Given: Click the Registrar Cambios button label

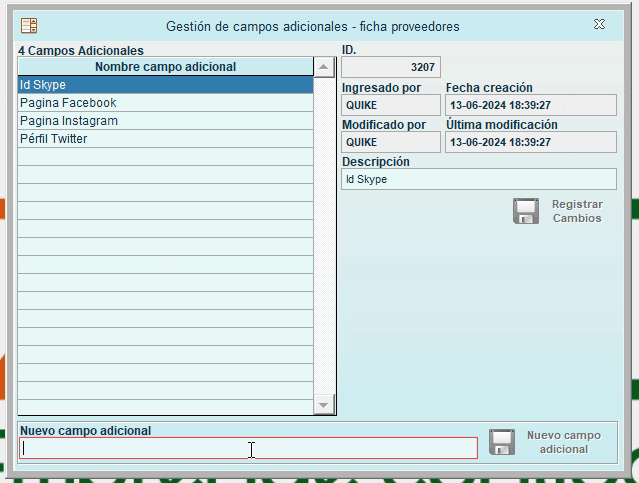Looking at the screenshot, I should coord(577,211).
